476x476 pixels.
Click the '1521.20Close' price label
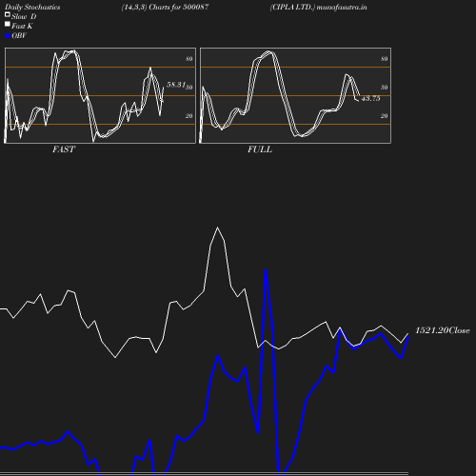[x=443, y=330]
